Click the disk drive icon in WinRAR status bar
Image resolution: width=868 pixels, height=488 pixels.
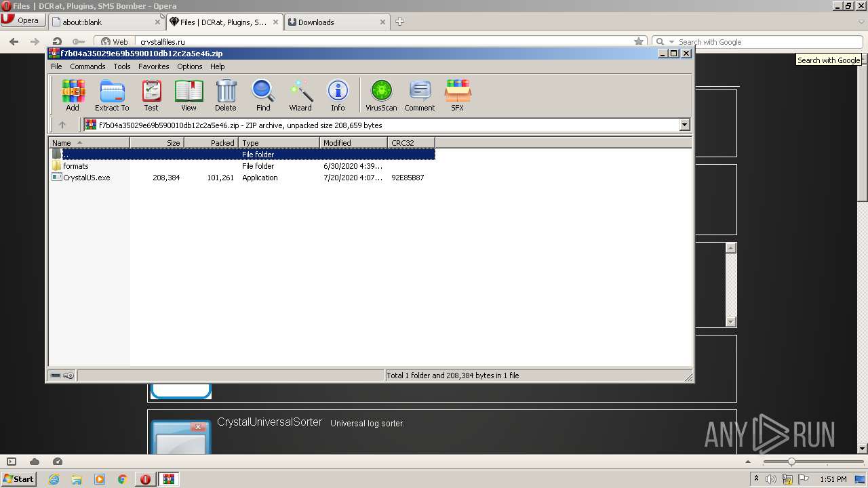[x=56, y=375]
